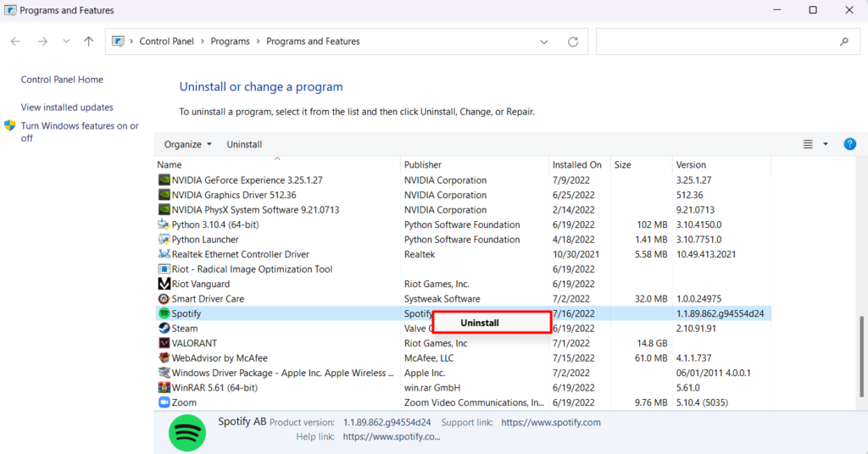The image size is (868, 454).
Task: Click the Help question mark icon
Action: (x=849, y=144)
